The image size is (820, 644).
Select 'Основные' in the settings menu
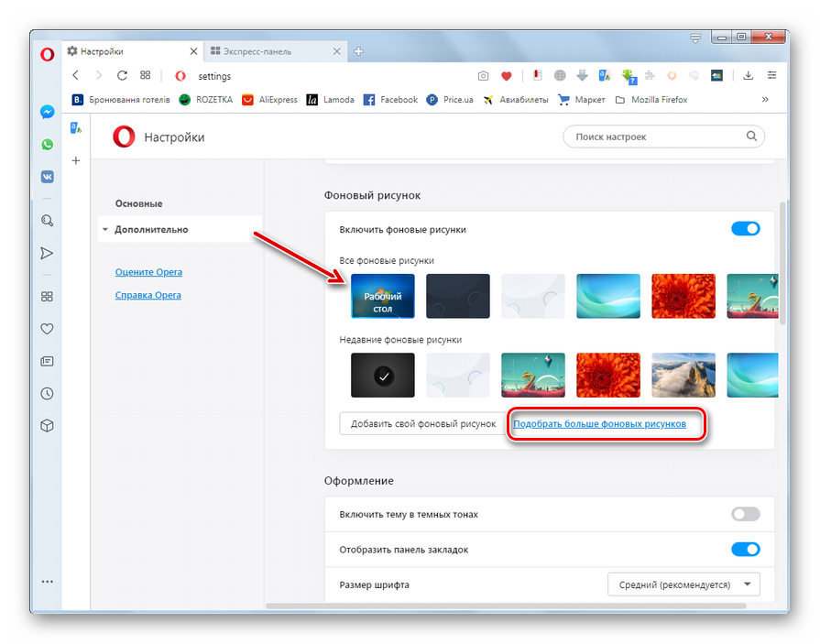(138, 203)
